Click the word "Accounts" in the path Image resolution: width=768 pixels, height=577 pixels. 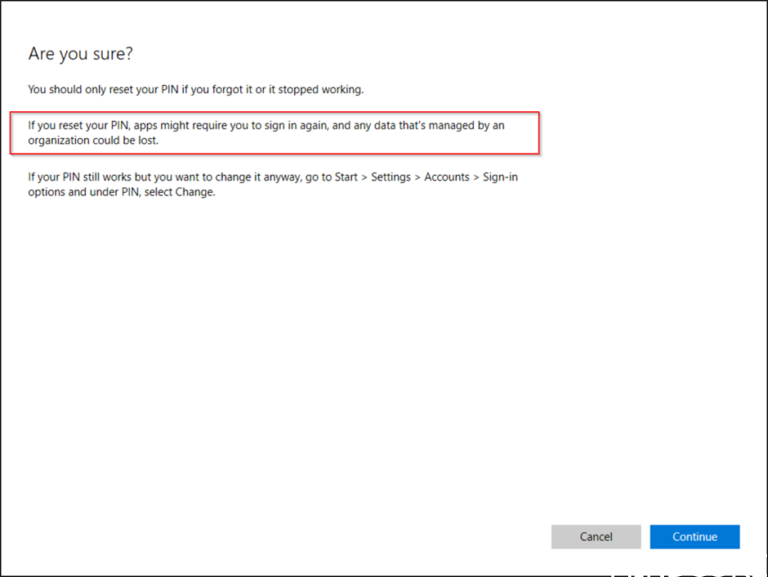click(446, 177)
